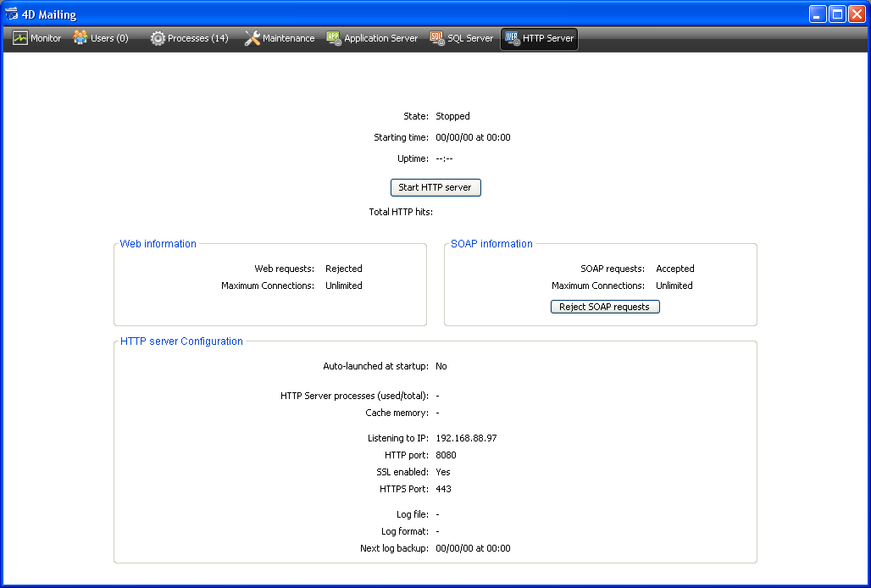Click the 4D Mailing title bar icon
The height and width of the screenshot is (588, 871).
pos(11,14)
